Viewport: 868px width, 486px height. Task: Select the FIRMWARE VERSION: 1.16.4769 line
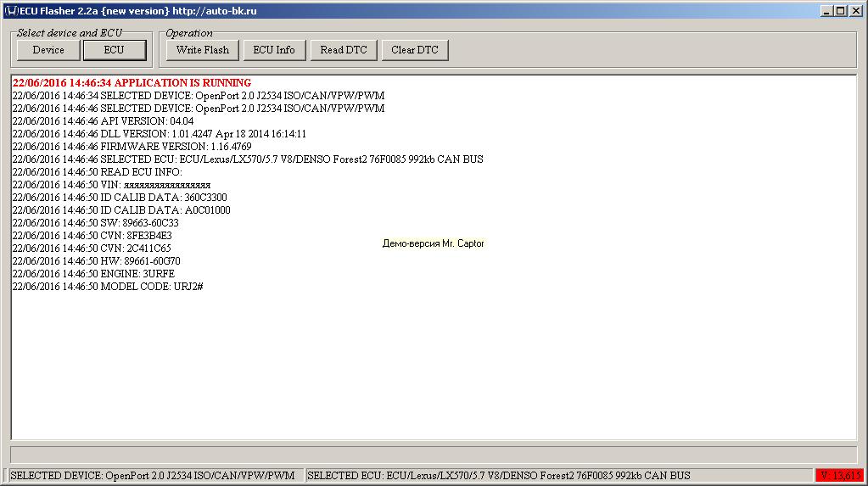pyautogui.click(x=132, y=147)
